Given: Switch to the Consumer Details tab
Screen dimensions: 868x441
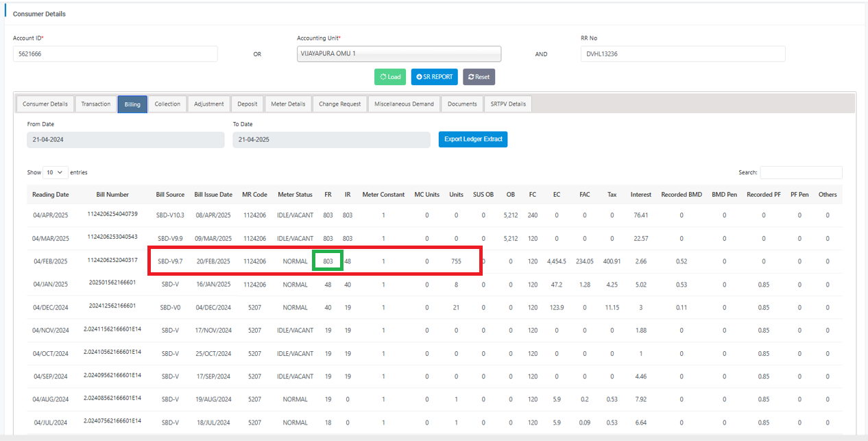Looking at the screenshot, I should click(x=45, y=104).
